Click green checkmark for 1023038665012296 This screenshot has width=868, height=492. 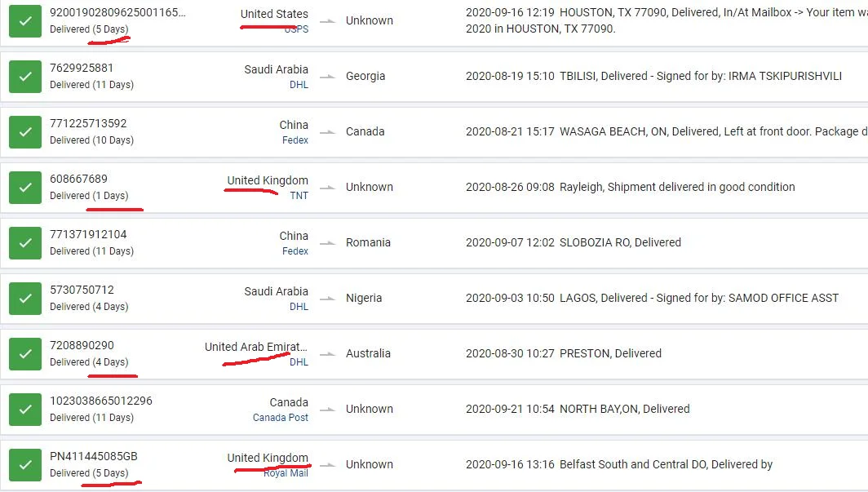25,409
